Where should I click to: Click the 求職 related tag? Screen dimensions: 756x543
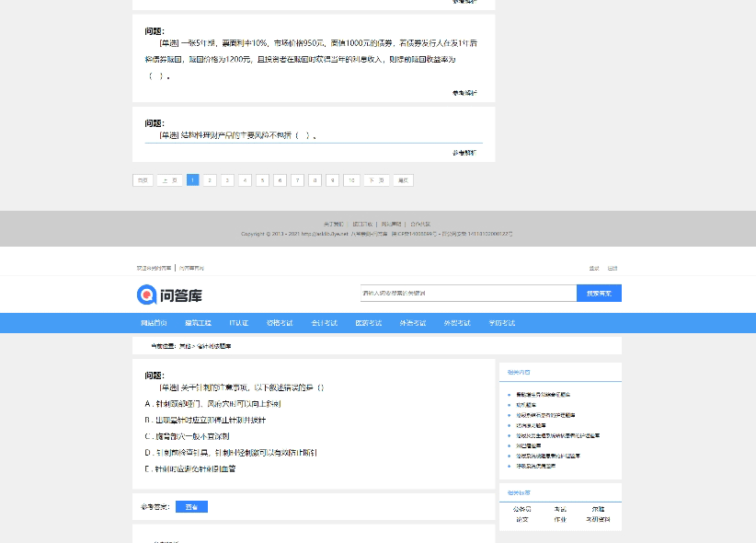click(x=599, y=509)
